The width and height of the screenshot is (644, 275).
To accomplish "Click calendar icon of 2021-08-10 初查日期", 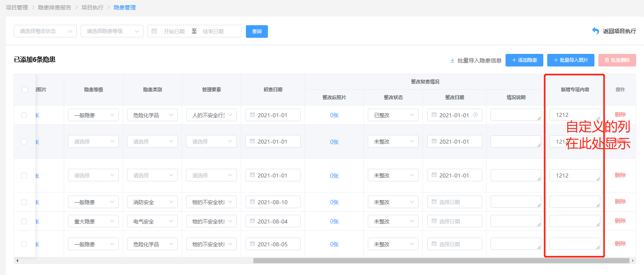I will coord(253,202).
